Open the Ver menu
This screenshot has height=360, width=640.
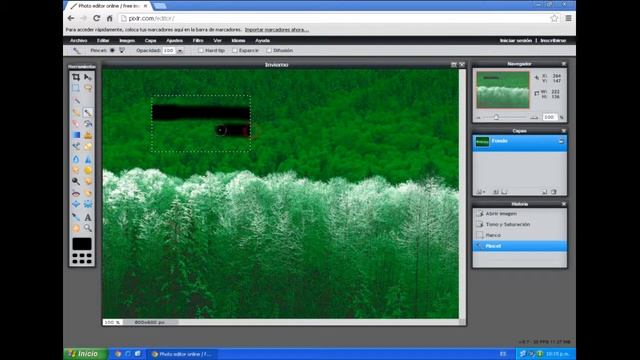218,40
